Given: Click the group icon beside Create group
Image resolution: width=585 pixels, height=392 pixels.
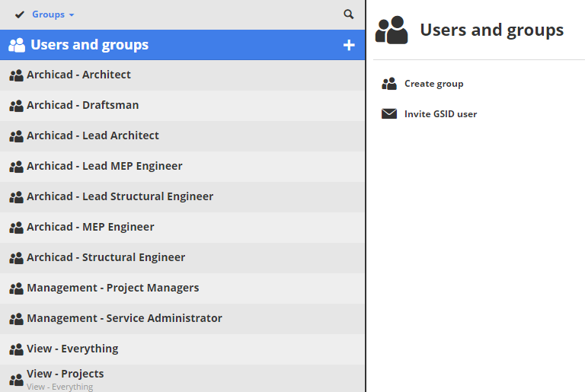Looking at the screenshot, I should click(389, 84).
